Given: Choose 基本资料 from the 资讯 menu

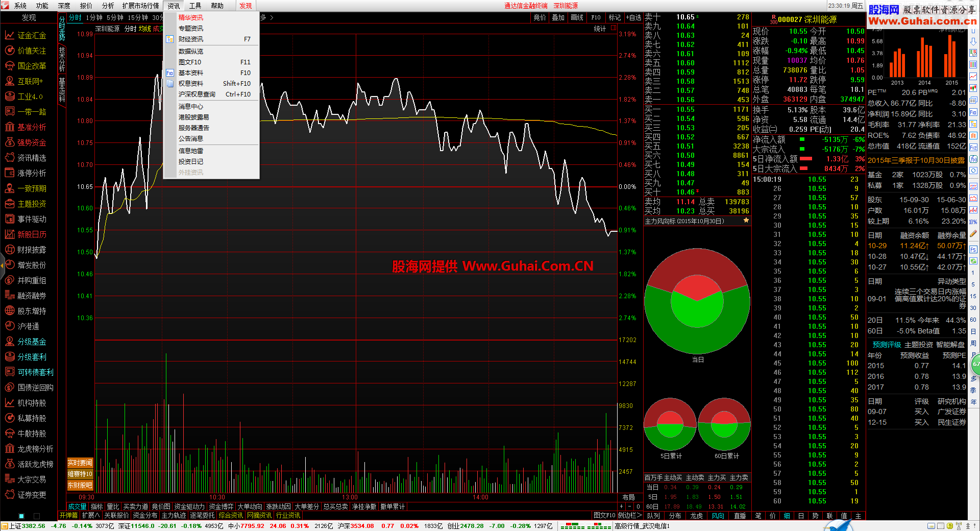Looking at the screenshot, I should [x=211, y=73].
